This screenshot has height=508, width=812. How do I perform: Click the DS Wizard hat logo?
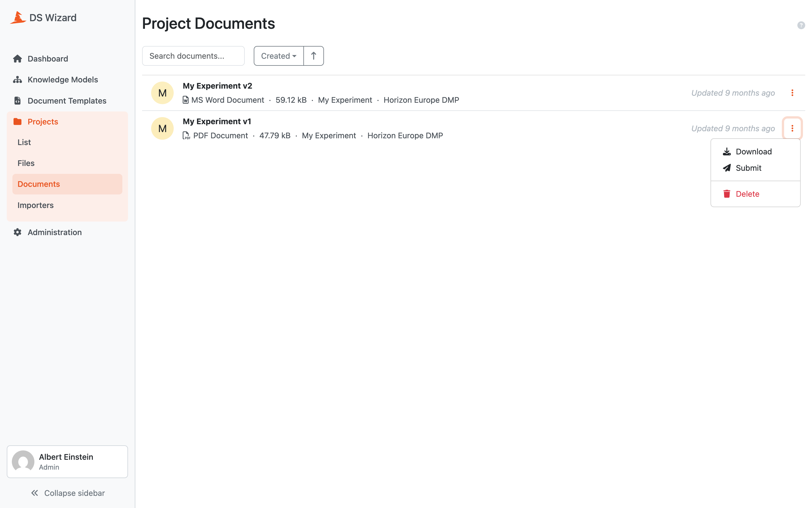18,17
